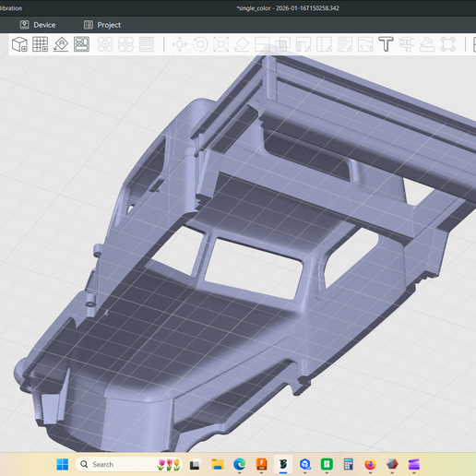Viewport: 476px width, 476px height.
Task: Select the Rotate tool icon
Action: (200, 44)
